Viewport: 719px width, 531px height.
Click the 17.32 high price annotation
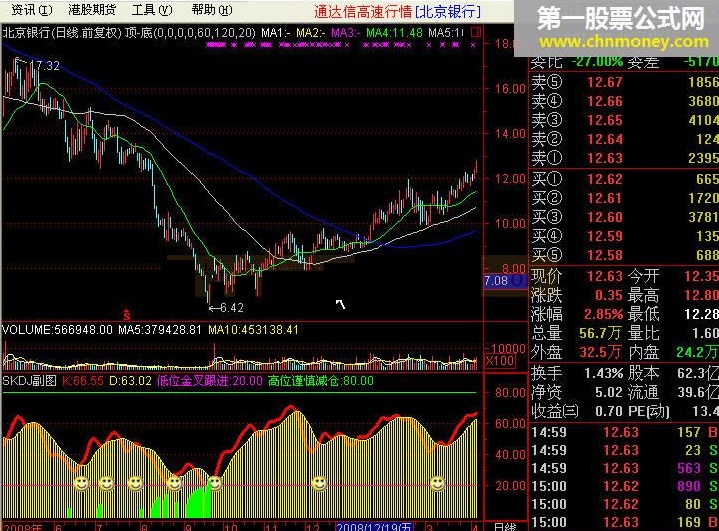(x=44, y=66)
